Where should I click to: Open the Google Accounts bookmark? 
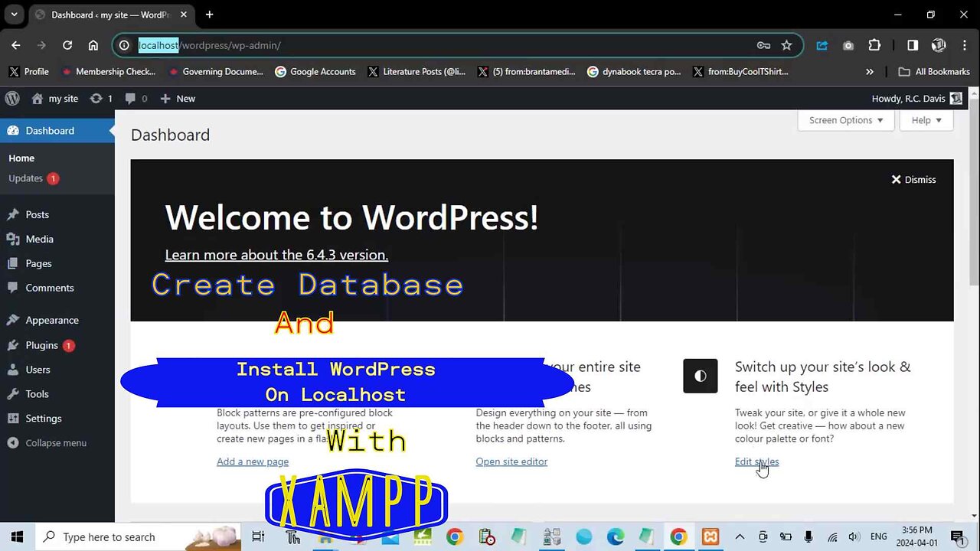coord(315,72)
